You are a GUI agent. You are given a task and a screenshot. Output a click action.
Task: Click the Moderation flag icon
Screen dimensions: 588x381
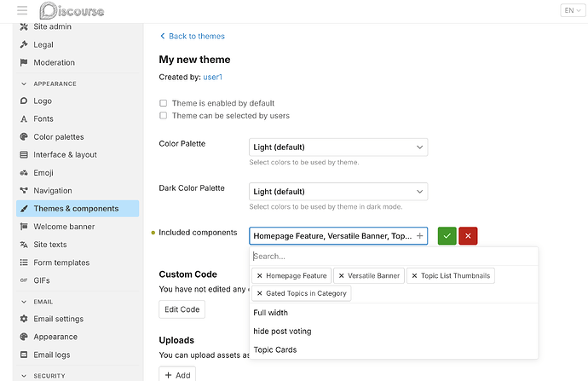click(x=24, y=62)
